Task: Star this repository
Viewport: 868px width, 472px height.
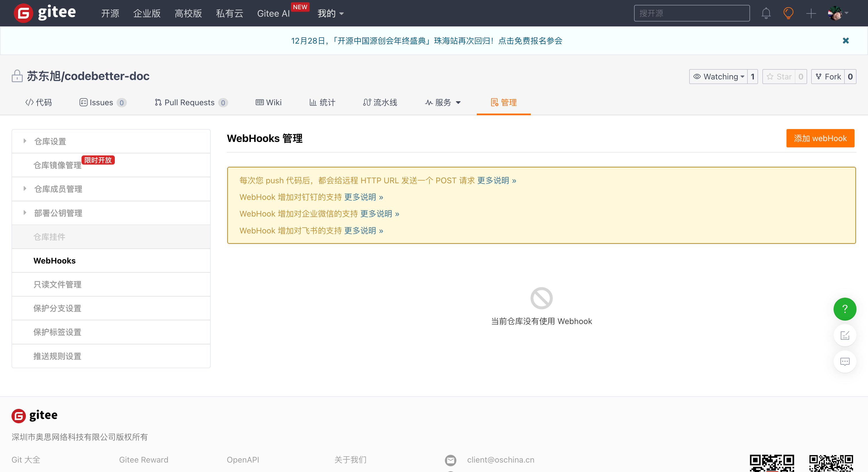Action: 779,77
